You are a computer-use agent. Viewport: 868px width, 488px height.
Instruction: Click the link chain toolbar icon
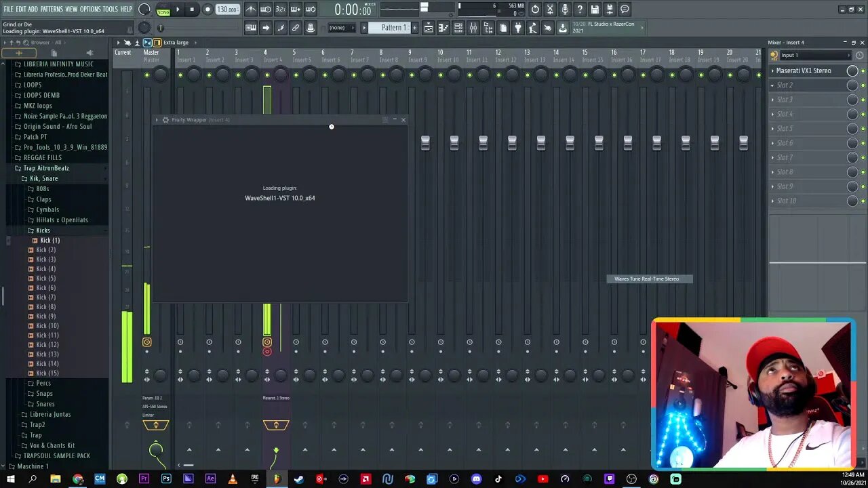point(296,28)
